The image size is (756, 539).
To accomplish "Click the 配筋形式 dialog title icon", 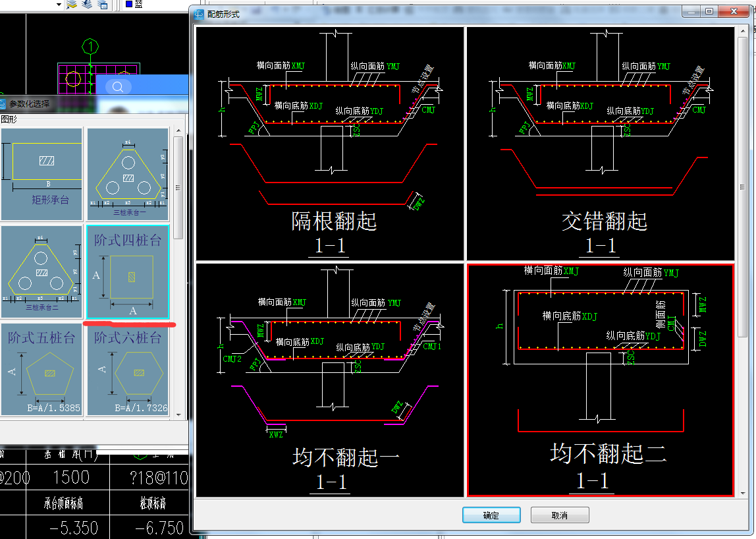I will coord(199,14).
